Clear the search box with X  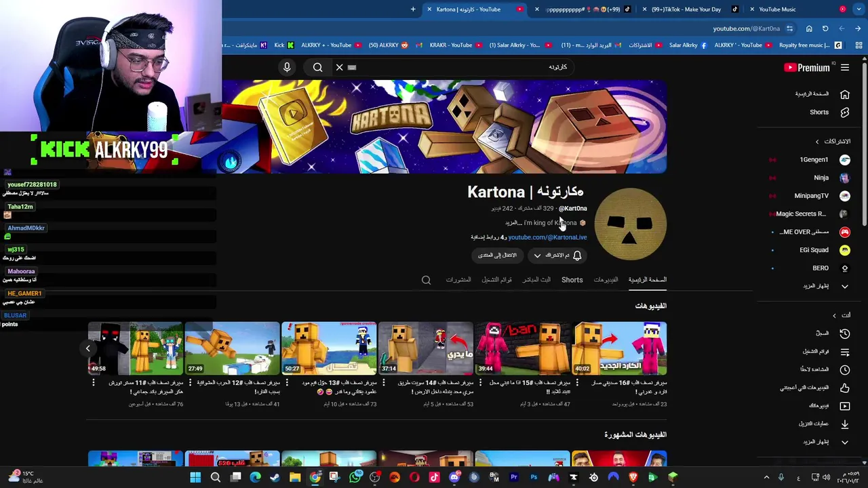coord(340,67)
